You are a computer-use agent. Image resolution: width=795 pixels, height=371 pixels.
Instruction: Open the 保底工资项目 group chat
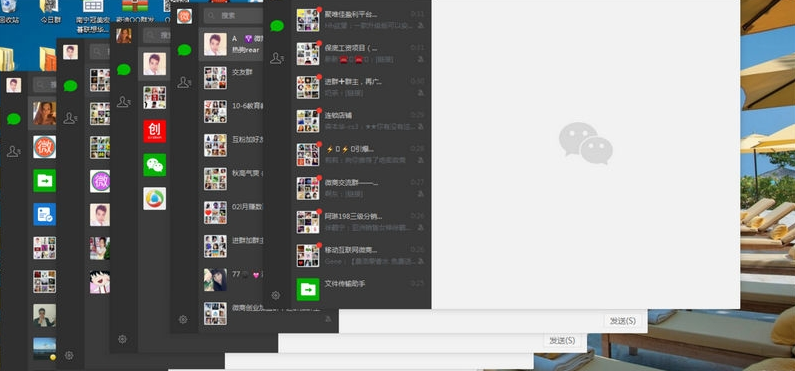click(361, 54)
